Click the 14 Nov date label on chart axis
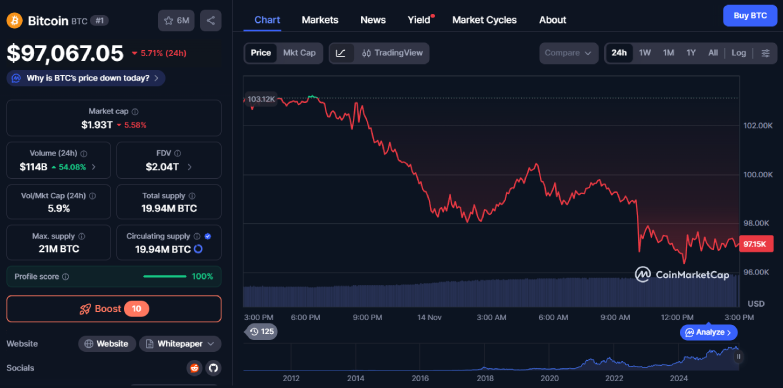This screenshot has height=388, width=783. 429,318
